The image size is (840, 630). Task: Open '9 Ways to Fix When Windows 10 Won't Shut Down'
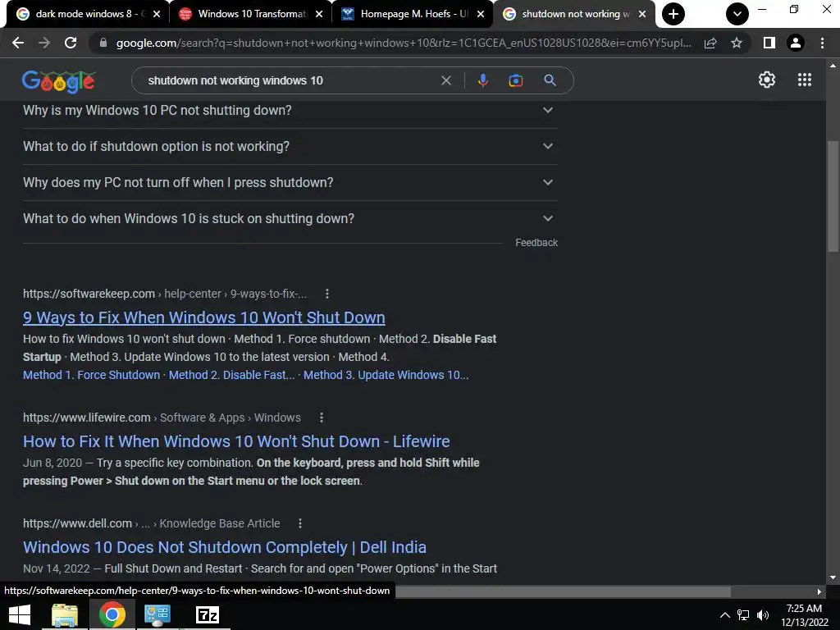point(204,317)
